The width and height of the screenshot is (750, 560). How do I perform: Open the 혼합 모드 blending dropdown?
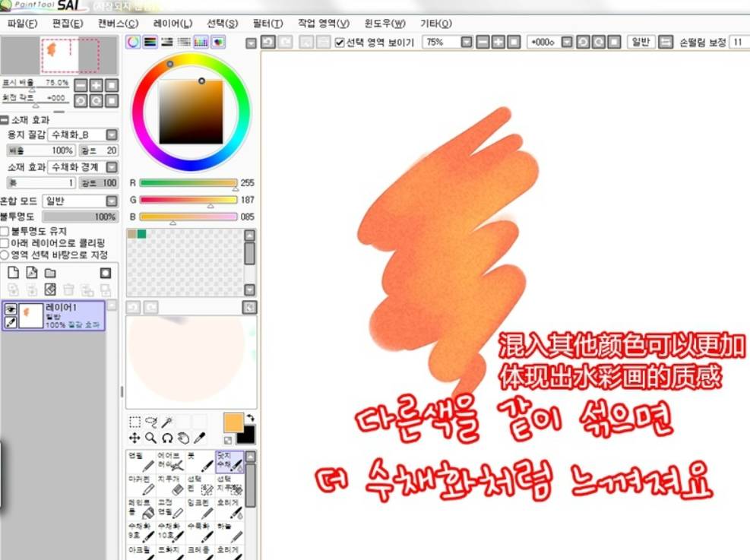(112, 201)
